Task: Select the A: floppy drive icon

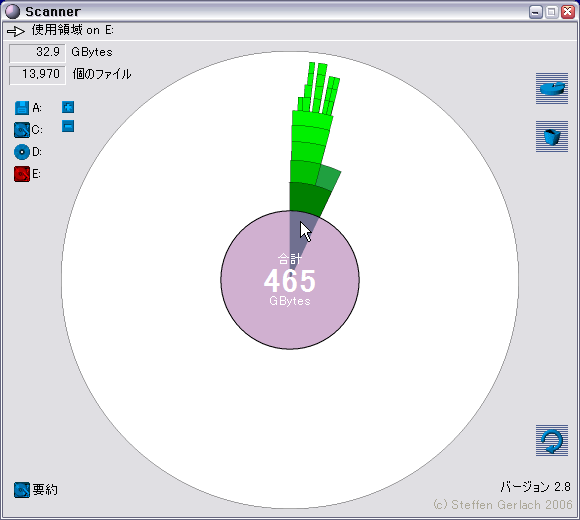Action: (22, 108)
